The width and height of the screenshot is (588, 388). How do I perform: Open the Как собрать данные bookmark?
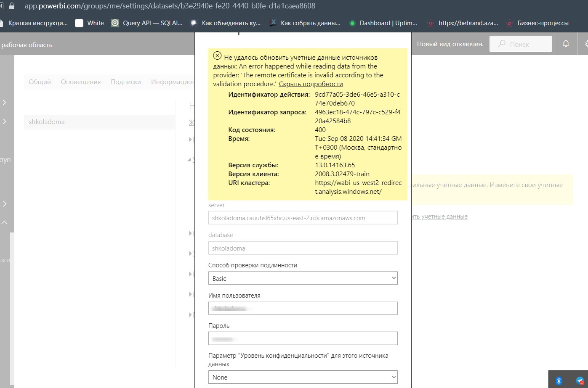[305, 23]
